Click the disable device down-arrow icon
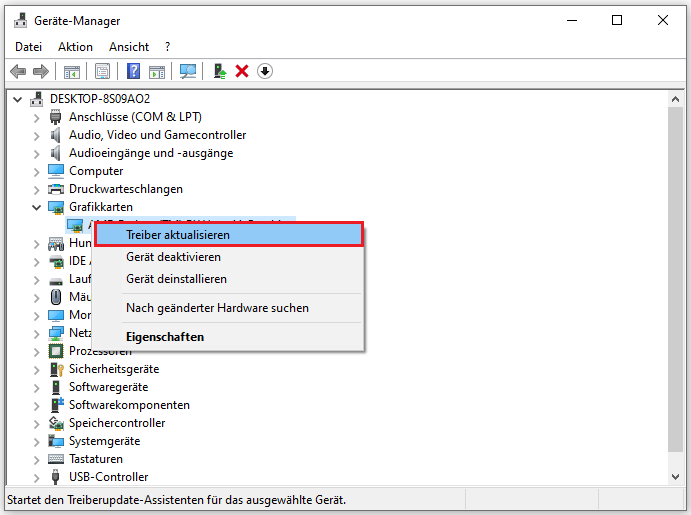The height and width of the screenshot is (515, 691). point(264,71)
